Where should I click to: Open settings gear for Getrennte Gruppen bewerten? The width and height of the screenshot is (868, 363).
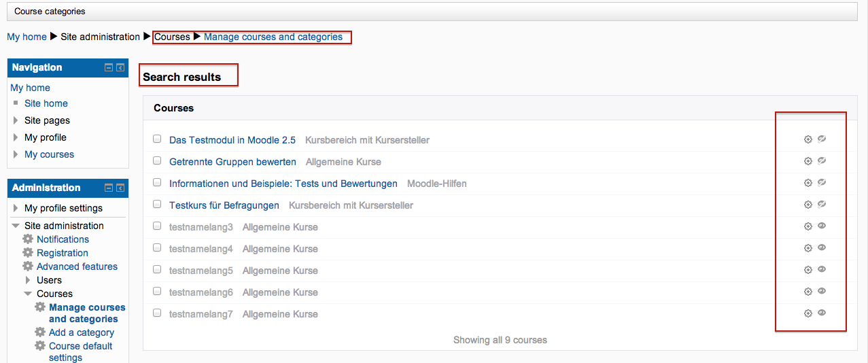point(808,161)
